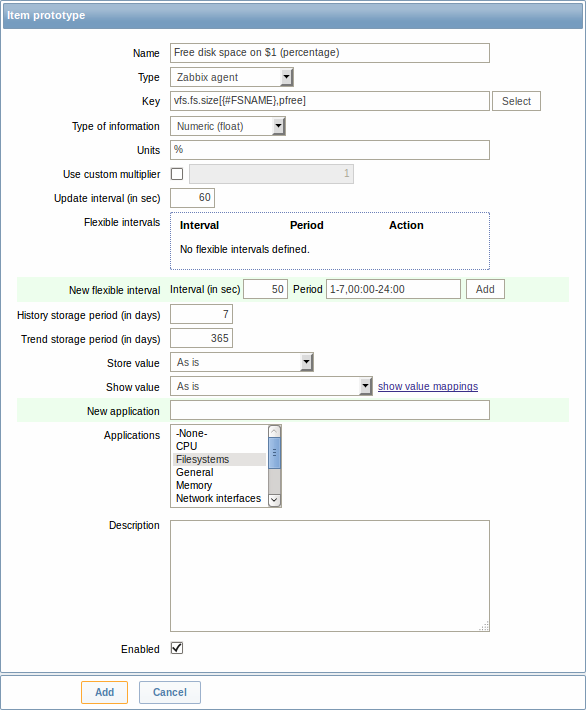
Task: Open the Show value dropdown
Action: (x=271, y=386)
